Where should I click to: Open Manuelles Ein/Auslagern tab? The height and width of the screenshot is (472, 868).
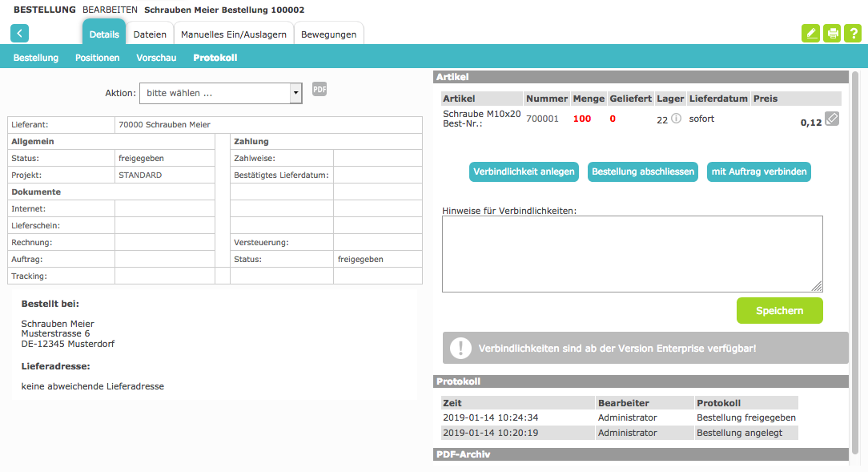tap(233, 34)
